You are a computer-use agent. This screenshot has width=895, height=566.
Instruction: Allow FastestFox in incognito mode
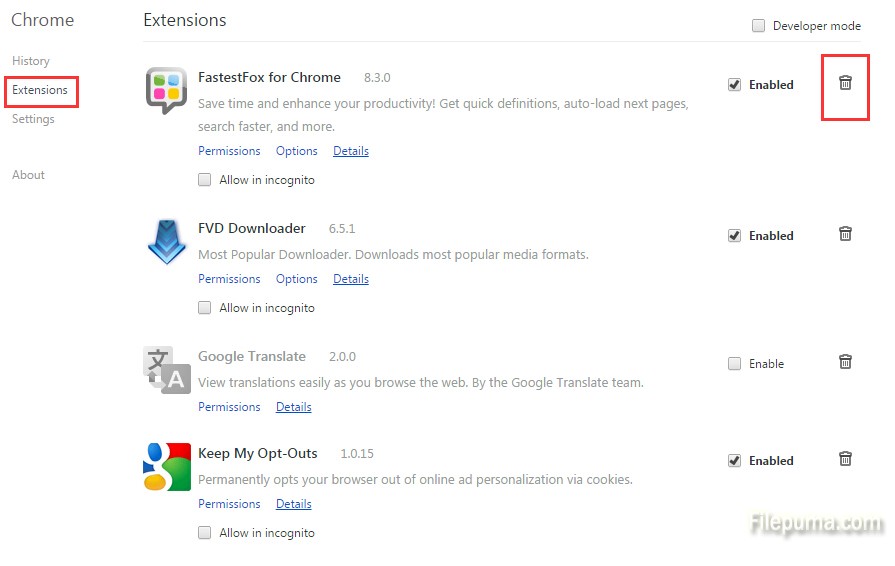205,180
